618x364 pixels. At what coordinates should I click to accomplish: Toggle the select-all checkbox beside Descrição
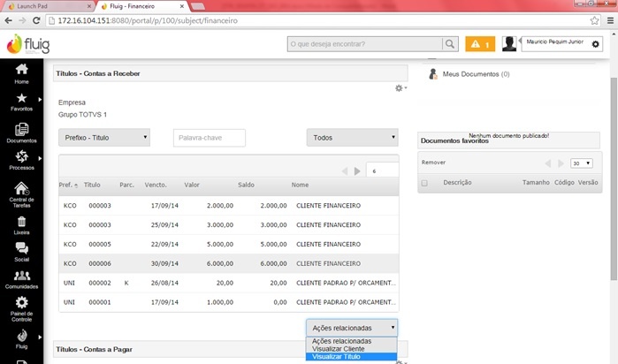(424, 183)
